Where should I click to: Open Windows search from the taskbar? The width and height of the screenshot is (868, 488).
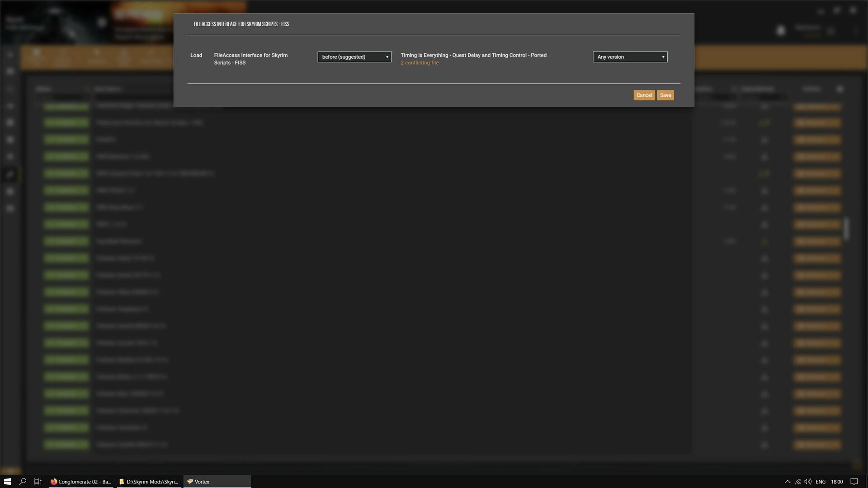pyautogui.click(x=23, y=482)
